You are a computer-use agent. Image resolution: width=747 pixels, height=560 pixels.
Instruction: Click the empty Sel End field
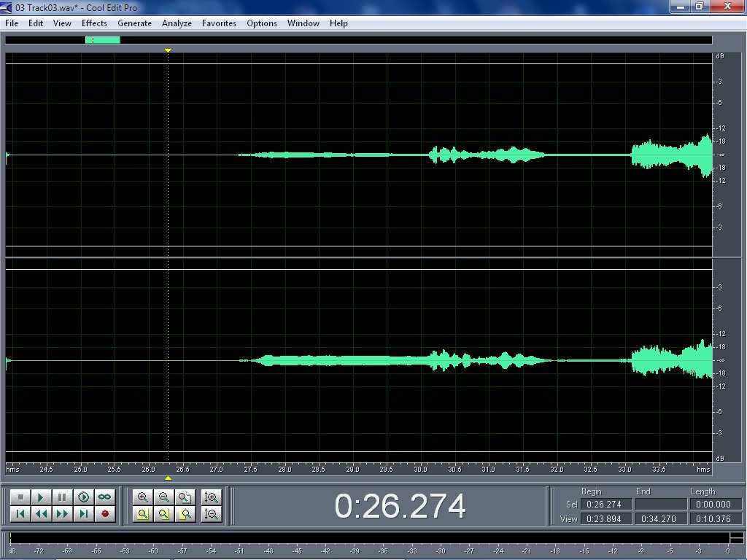(x=661, y=505)
